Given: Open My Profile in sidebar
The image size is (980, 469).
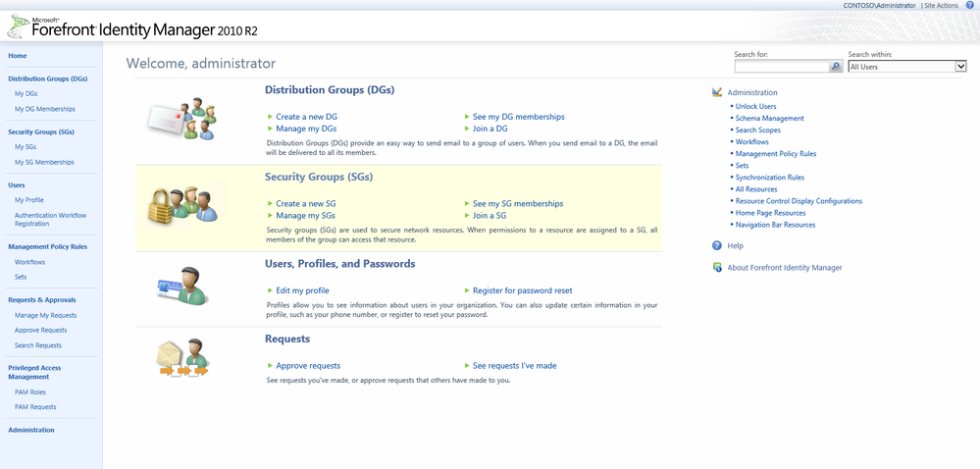Looking at the screenshot, I should (x=29, y=200).
